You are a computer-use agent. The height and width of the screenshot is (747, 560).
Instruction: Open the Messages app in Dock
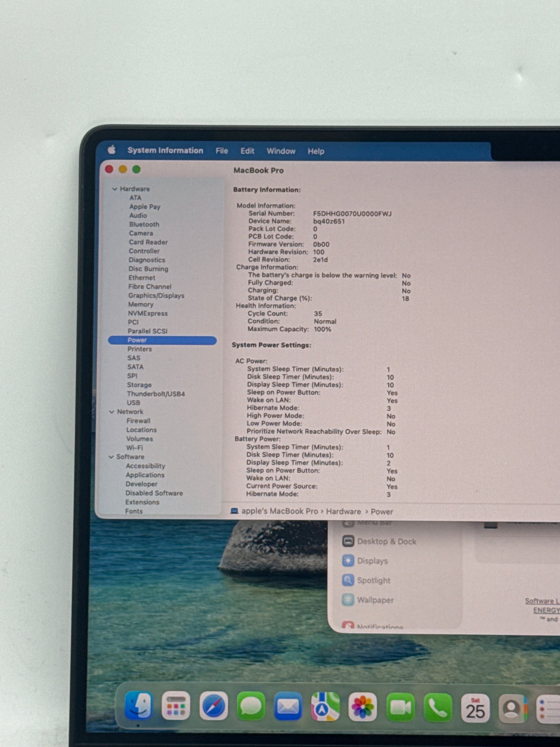pos(251,706)
